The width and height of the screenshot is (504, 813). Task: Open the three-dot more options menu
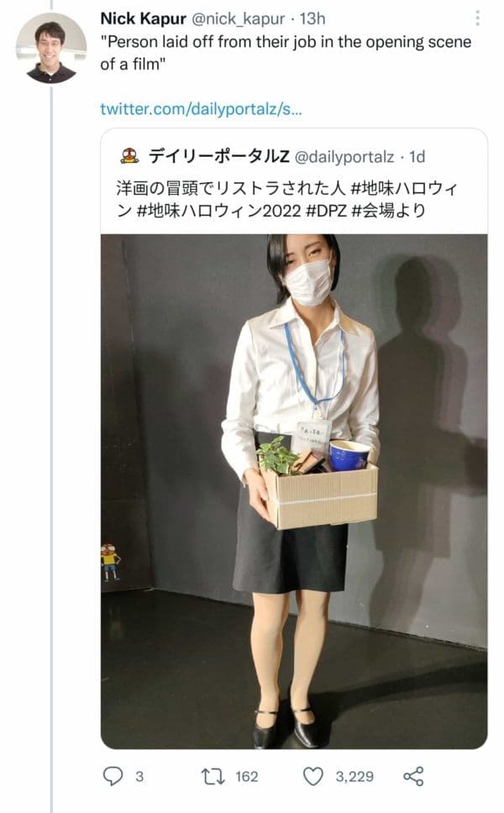(x=478, y=18)
